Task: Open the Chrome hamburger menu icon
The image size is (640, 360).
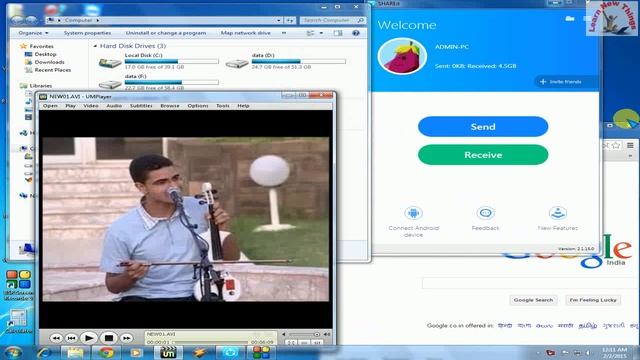Action: (630, 145)
